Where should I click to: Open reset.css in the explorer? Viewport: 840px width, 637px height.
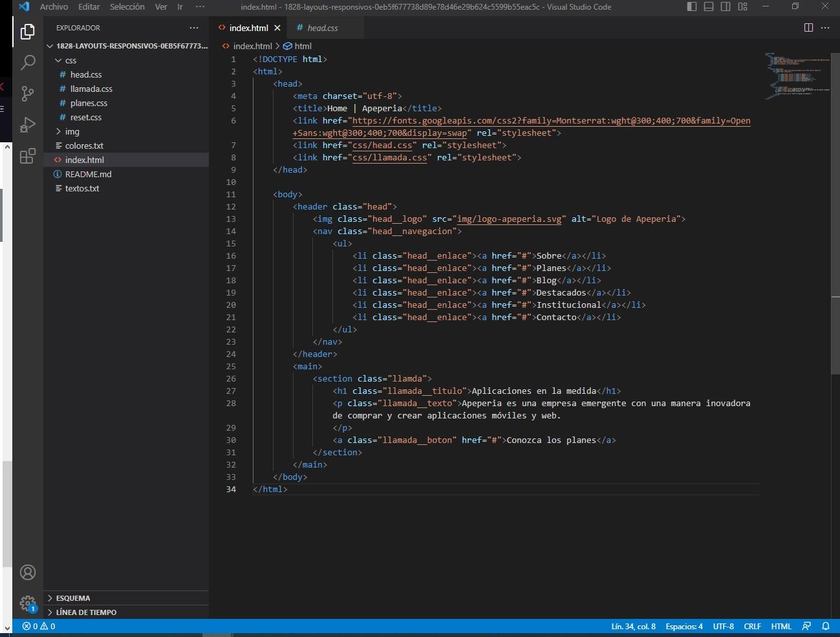click(126, 117)
